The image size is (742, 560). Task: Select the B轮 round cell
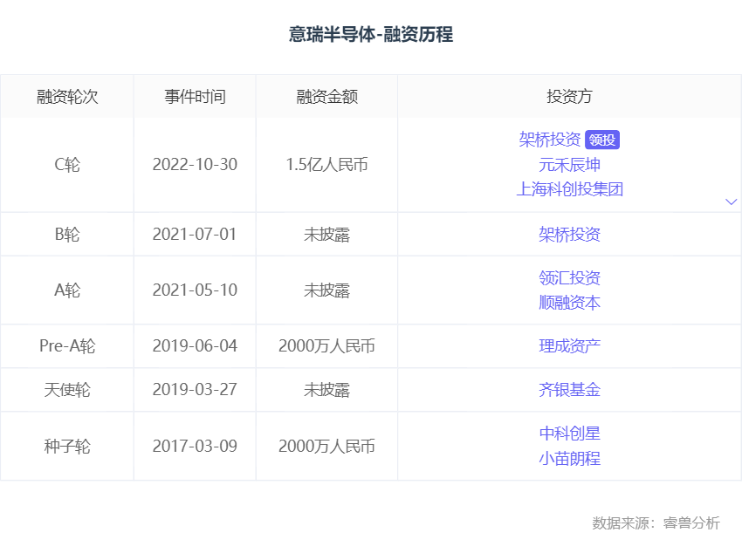point(67,235)
